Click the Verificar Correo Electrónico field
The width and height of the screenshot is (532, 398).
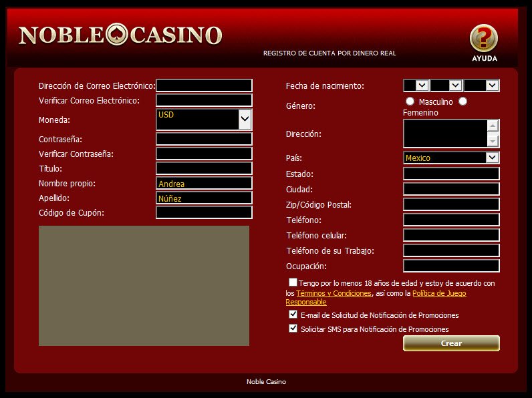click(x=204, y=100)
